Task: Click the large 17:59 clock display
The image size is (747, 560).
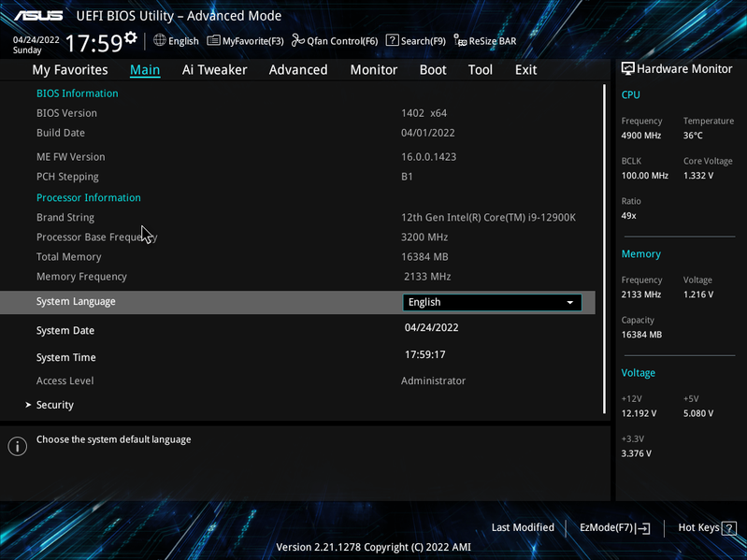Action: (93, 43)
